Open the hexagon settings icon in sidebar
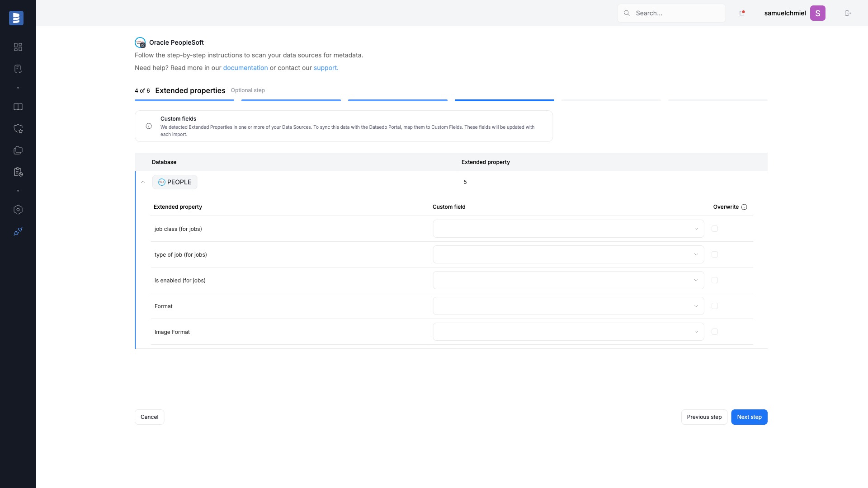Screen dimensions: 868x488 pos(18,210)
